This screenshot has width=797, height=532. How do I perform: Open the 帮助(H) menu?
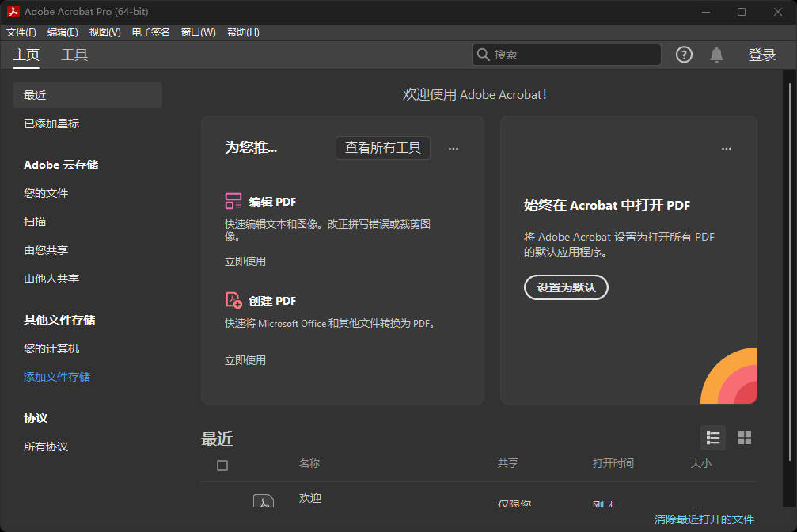point(243,32)
